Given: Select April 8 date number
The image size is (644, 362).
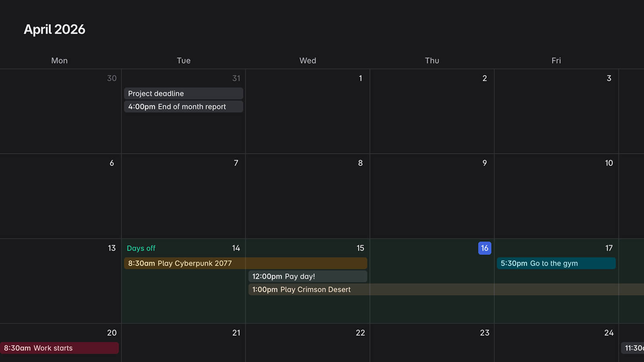Looking at the screenshot, I should (361, 163).
